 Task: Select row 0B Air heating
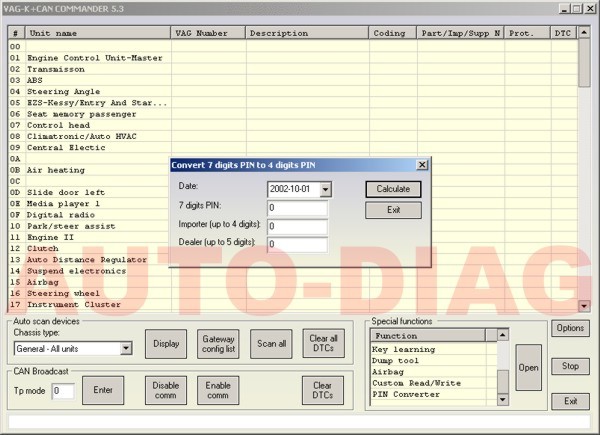point(89,170)
